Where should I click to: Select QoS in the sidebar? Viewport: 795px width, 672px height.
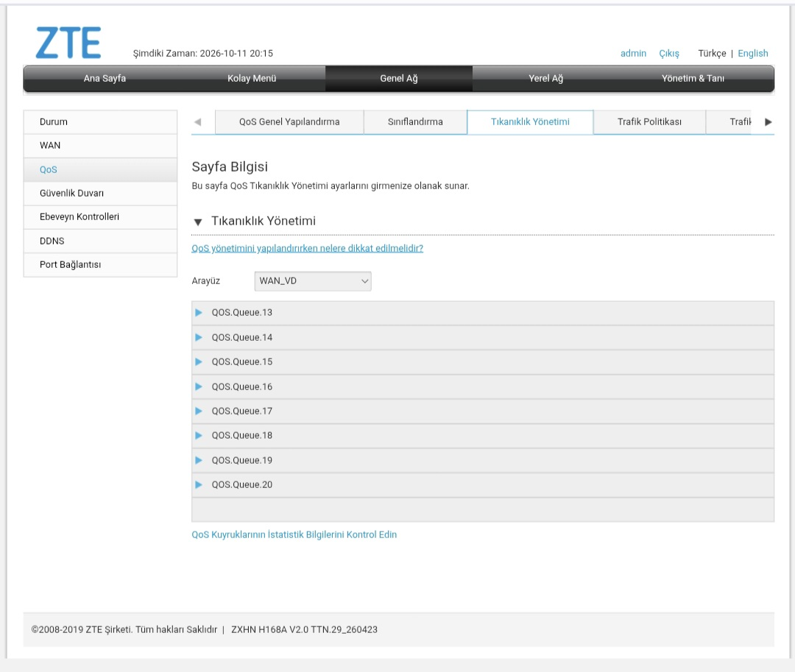pos(100,170)
